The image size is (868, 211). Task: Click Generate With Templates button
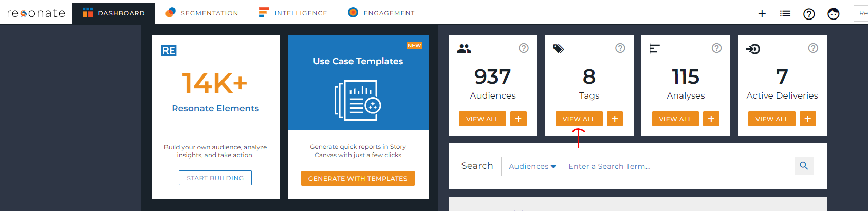(358, 178)
